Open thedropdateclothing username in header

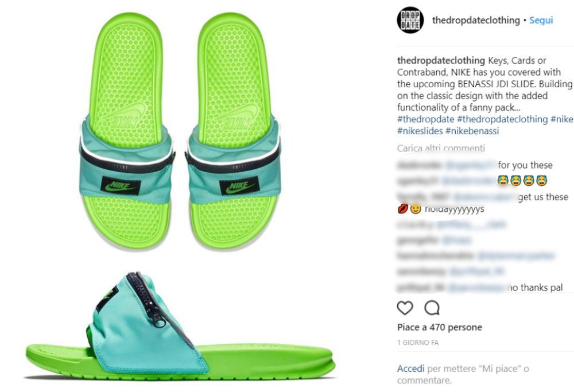point(476,20)
